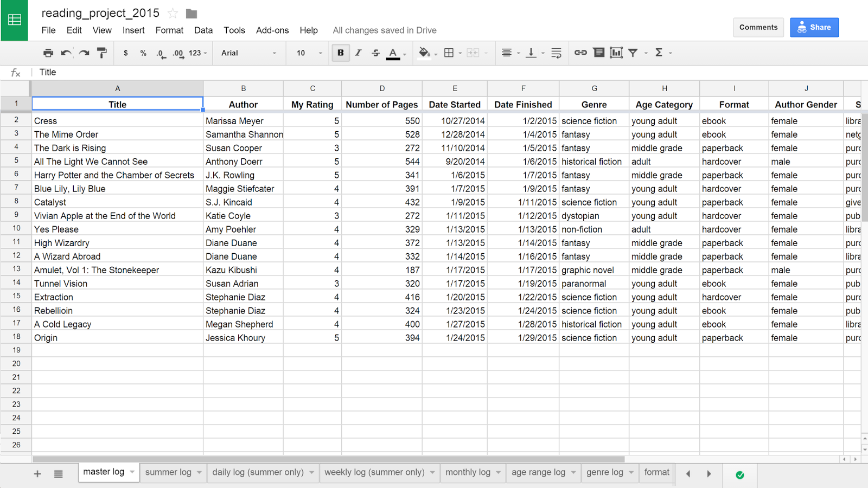Apply strikethrough formatting
The image size is (868, 488).
(x=375, y=53)
